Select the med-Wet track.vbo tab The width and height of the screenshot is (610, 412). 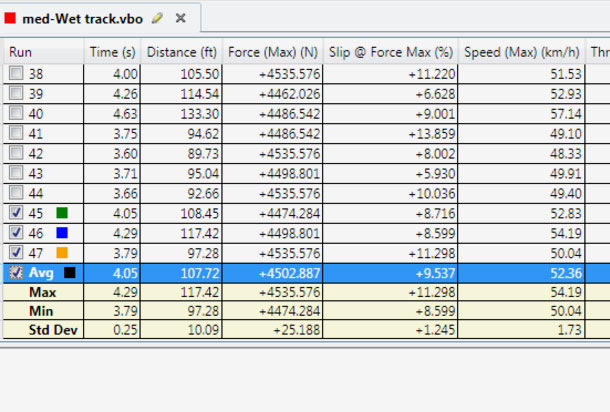point(84,18)
